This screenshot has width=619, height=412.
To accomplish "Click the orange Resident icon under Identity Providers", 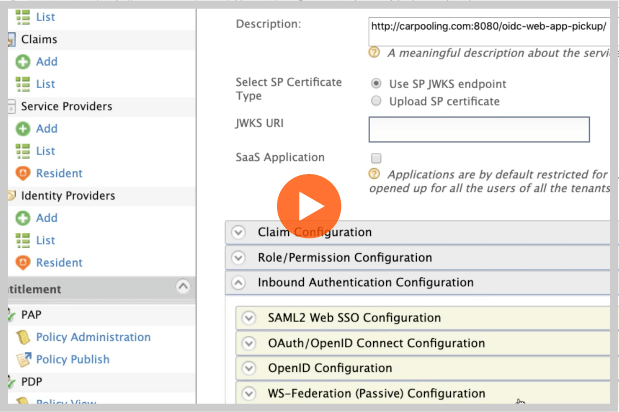I will 23,263.
